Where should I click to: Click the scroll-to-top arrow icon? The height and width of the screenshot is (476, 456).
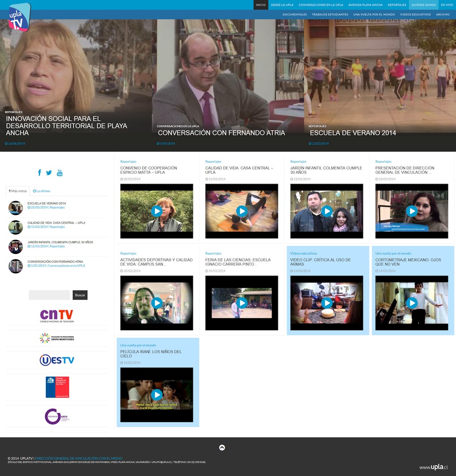[x=222, y=447]
